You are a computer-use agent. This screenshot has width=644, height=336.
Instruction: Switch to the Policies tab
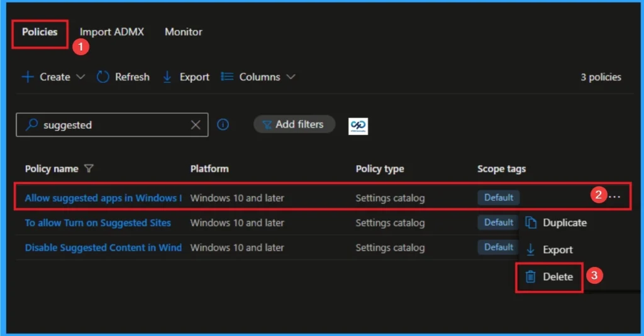pos(40,32)
